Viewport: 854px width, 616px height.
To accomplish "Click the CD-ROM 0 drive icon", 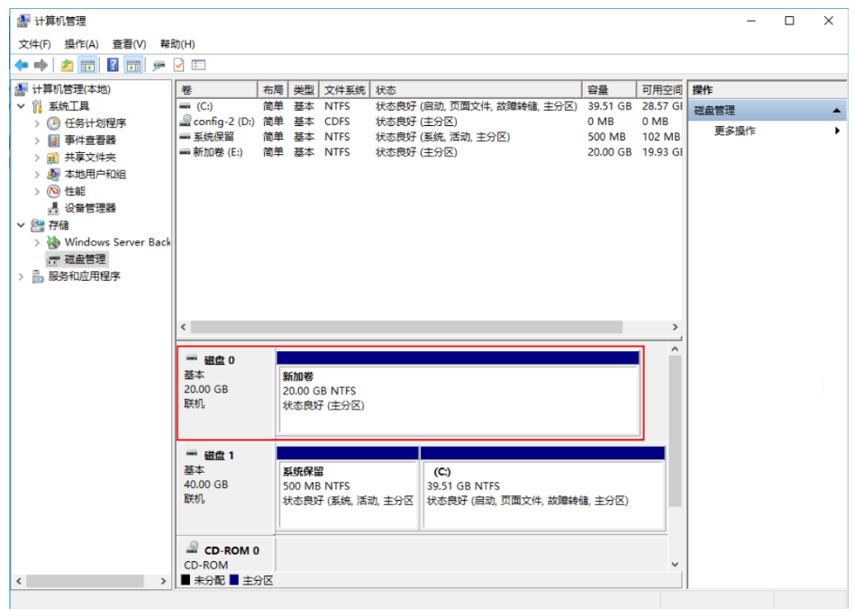I will coord(193,547).
